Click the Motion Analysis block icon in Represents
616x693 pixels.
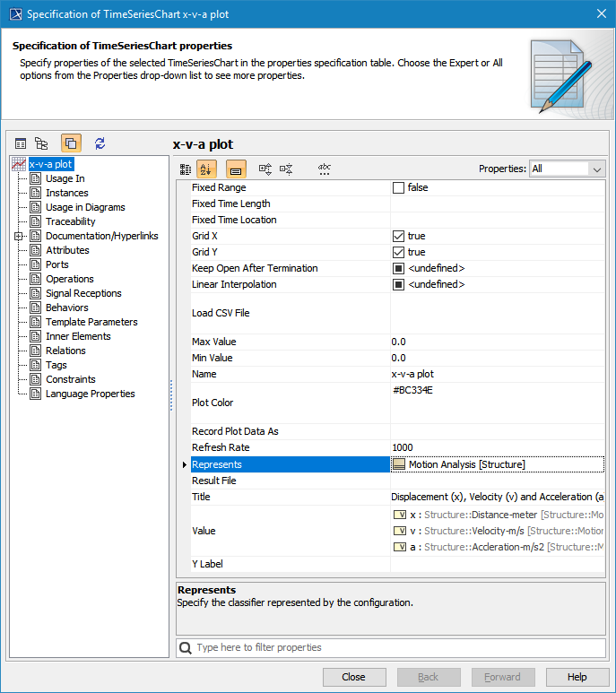399,464
